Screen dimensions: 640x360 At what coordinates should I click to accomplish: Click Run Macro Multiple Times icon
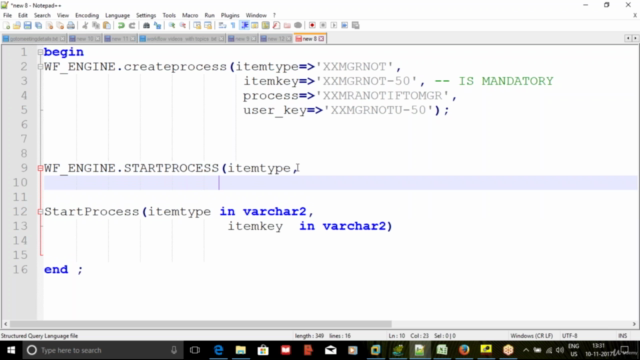pos(344,25)
